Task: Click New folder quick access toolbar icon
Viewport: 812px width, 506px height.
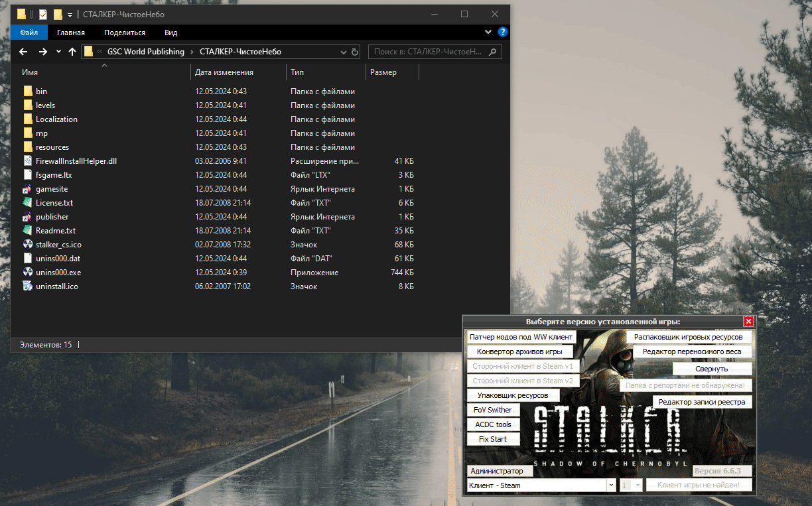Action: (58, 14)
